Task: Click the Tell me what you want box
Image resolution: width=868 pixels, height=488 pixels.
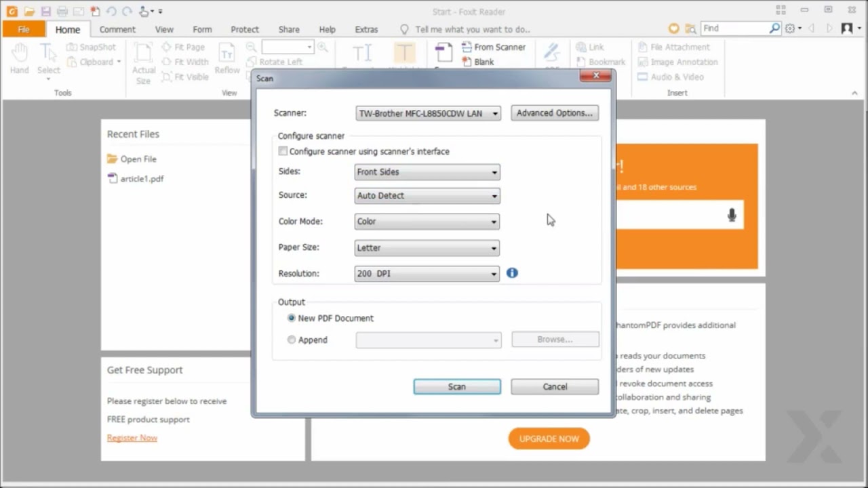Action: click(466, 29)
